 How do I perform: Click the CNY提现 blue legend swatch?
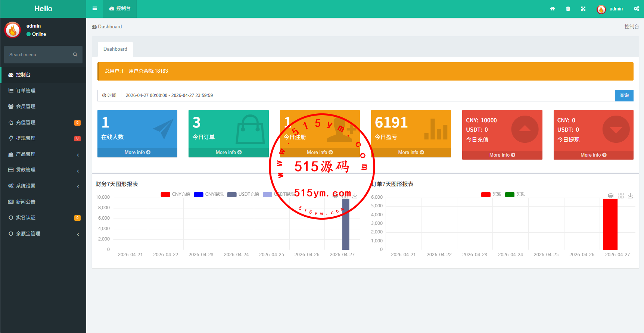[199, 194]
